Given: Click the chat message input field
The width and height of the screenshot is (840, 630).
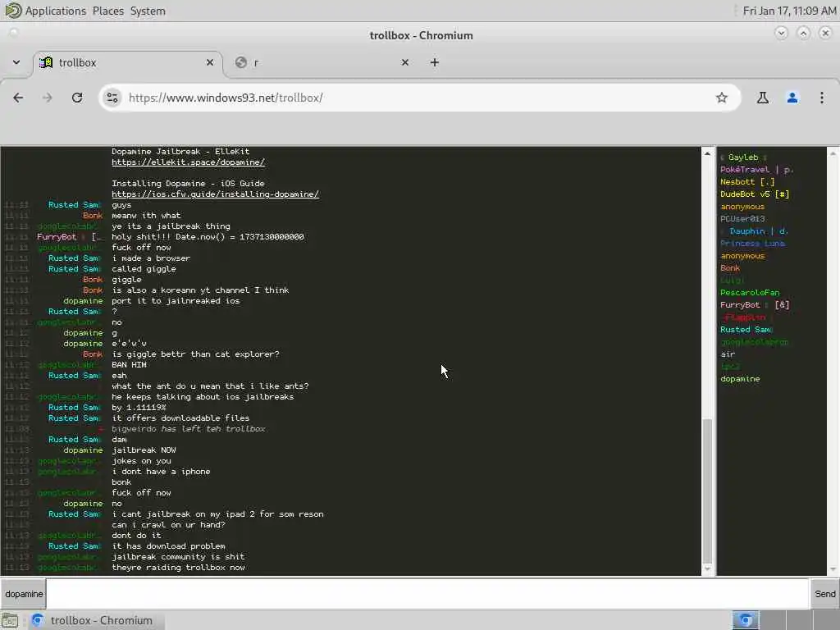Looking at the screenshot, I should coord(427,594).
